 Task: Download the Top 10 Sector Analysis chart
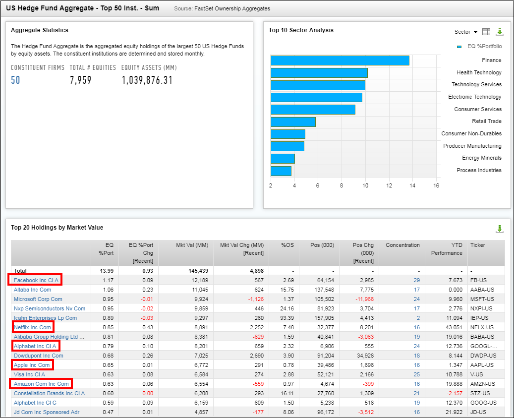pyautogui.click(x=499, y=32)
